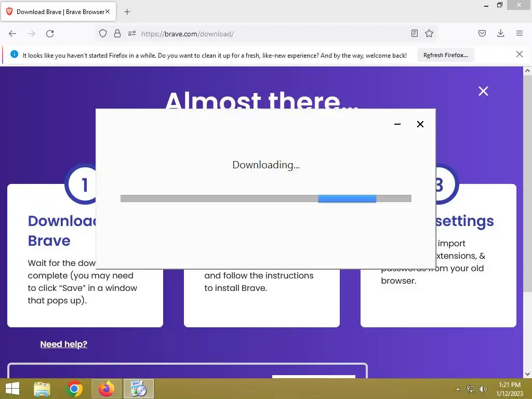Close the Downloading installer dialog
This screenshot has height=399, width=532.
tap(420, 124)
